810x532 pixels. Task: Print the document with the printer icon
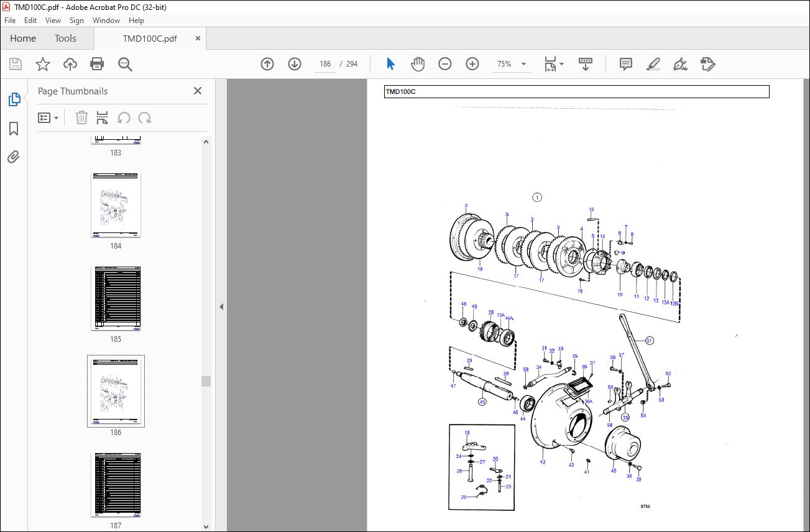(x=97, y=64)
